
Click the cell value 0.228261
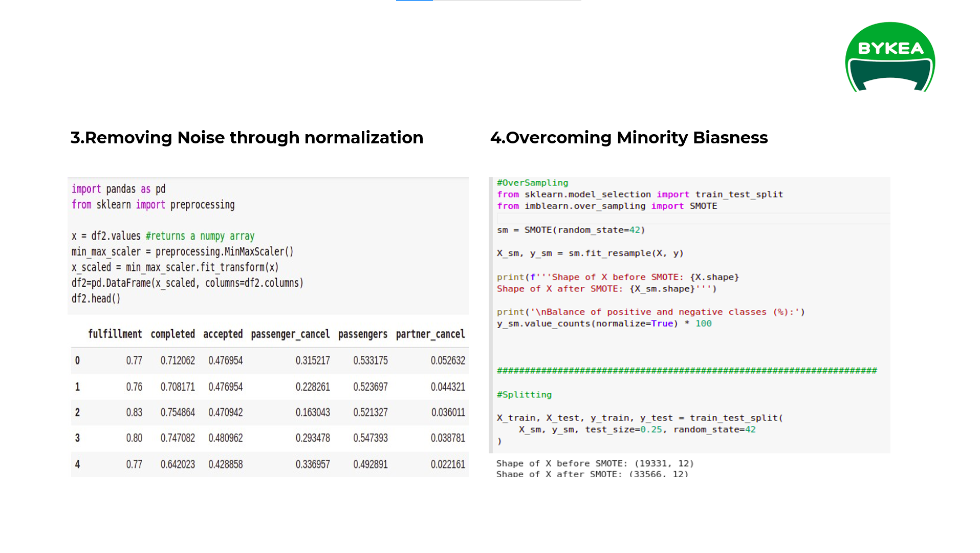313,387
